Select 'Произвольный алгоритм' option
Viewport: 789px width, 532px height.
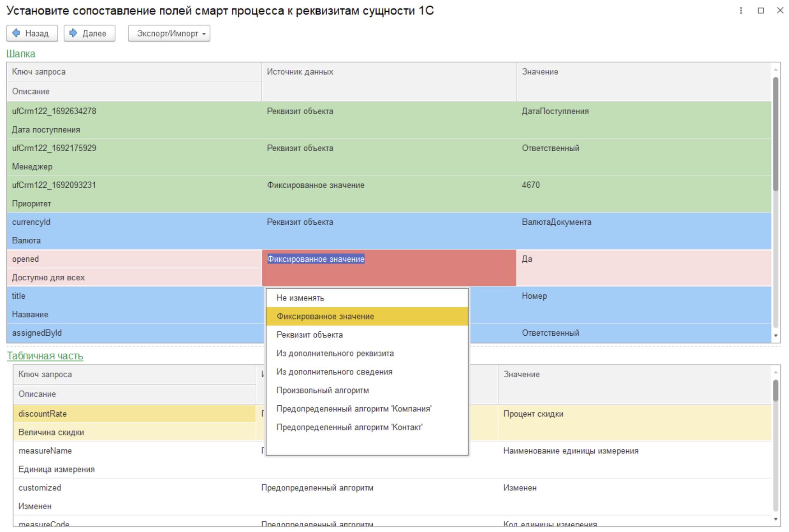click(x=367, y=391)
